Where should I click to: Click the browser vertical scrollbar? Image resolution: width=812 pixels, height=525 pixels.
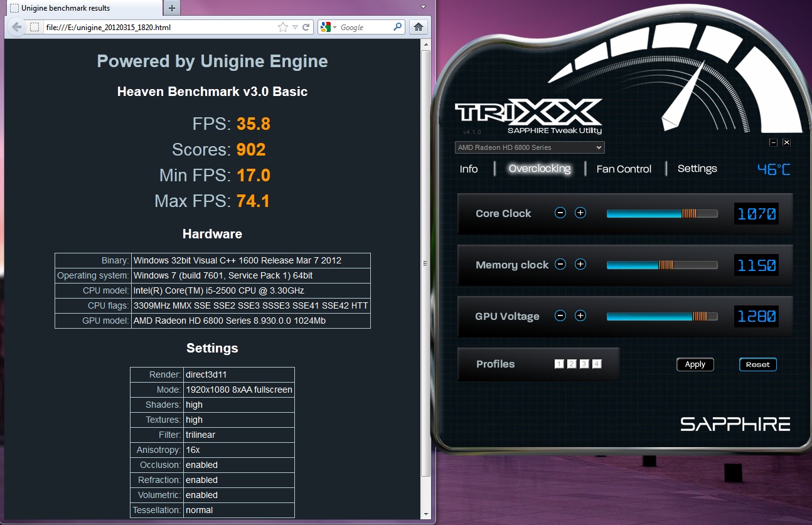426,263
